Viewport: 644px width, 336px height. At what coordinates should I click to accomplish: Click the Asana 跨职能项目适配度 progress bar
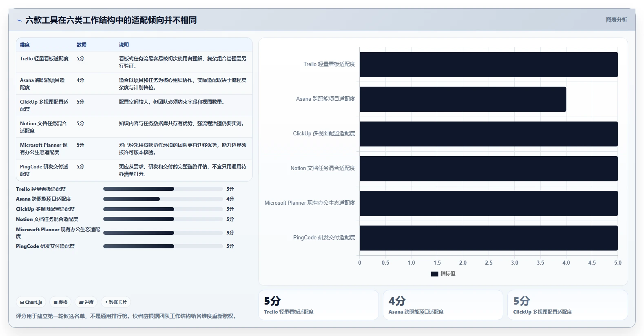click(163, 199)
